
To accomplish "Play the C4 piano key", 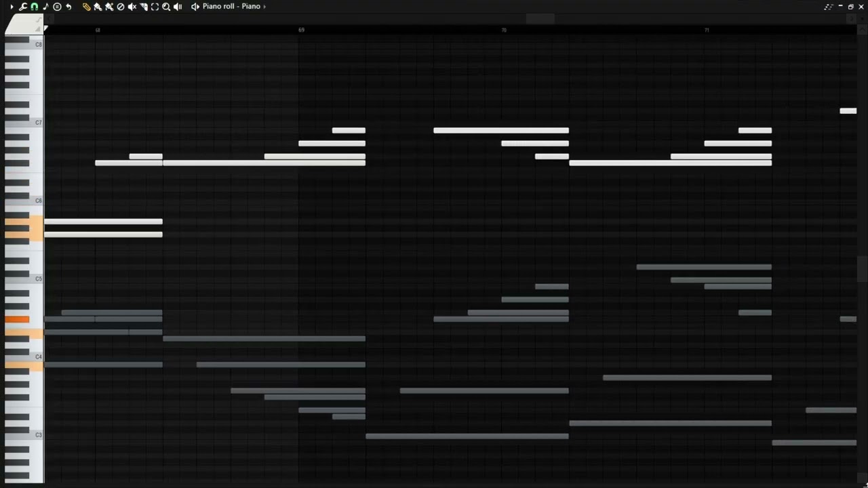I will coord(24,357).
